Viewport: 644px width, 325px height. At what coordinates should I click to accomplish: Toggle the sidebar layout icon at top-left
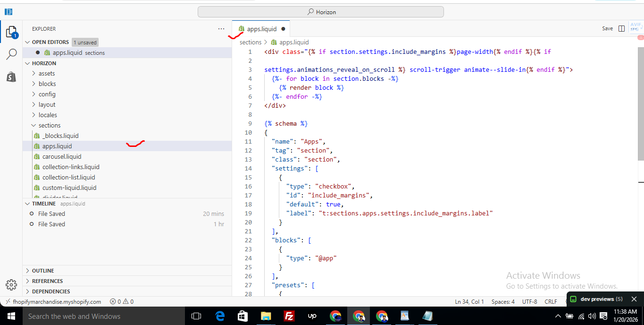point(8,12)
